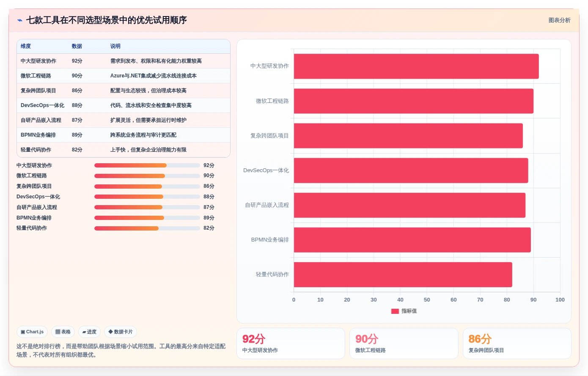Viewport: 588px width, 376px height.
Task: Click the 轻量代码协作 progress bar
Action: pyautogui.click(x=147, y=228)
